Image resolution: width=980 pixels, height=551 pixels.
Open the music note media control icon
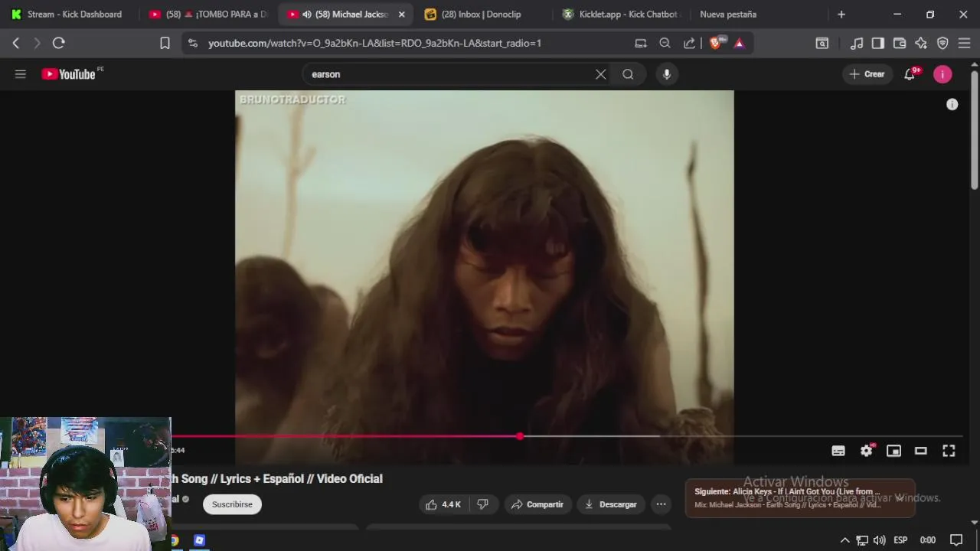pos(857,43)
